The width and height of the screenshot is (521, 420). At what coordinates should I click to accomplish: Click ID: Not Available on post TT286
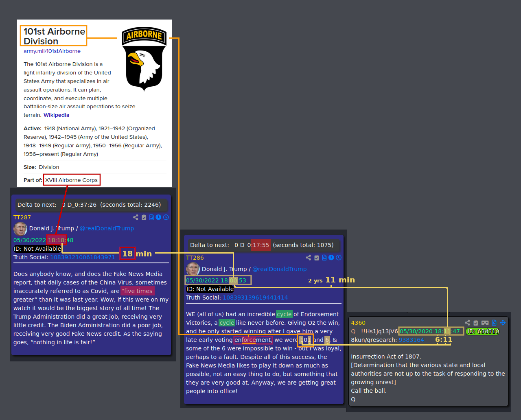coord(210,289)
